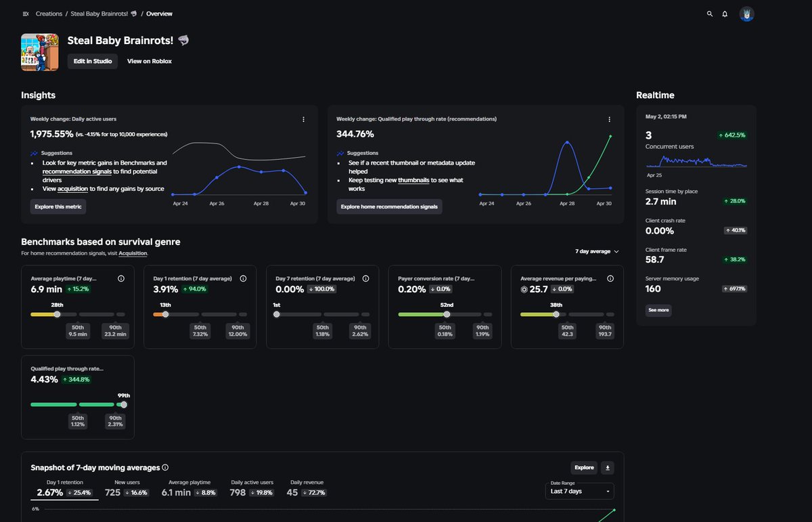Show info for Payer conversion rate benchmark
The width and height of the screenshot is (812, 522).
pyautogui.click(x=488, y=278)
